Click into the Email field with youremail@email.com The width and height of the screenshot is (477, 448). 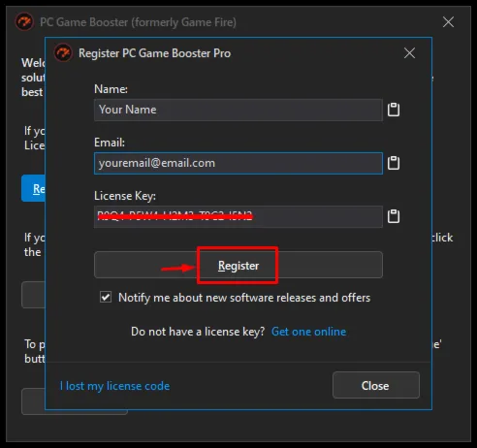pos(238,163)
